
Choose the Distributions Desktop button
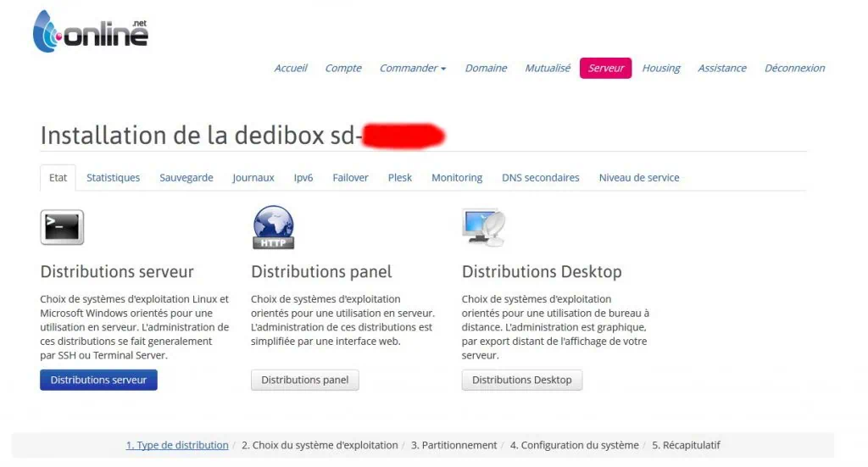click(521, 380)
